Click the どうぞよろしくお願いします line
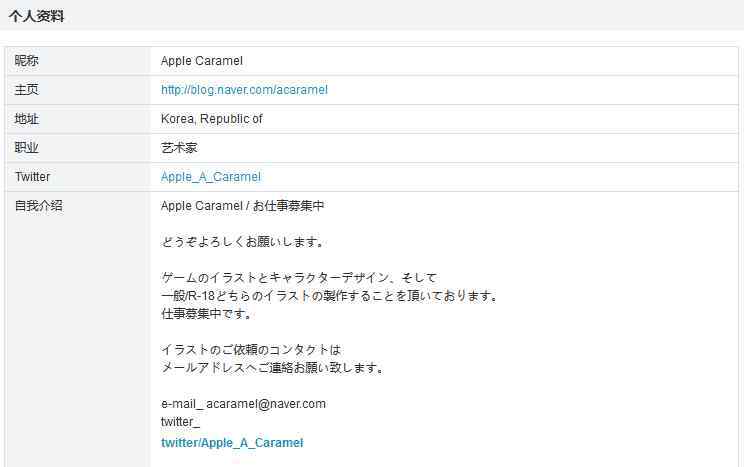 click(242, 242)
